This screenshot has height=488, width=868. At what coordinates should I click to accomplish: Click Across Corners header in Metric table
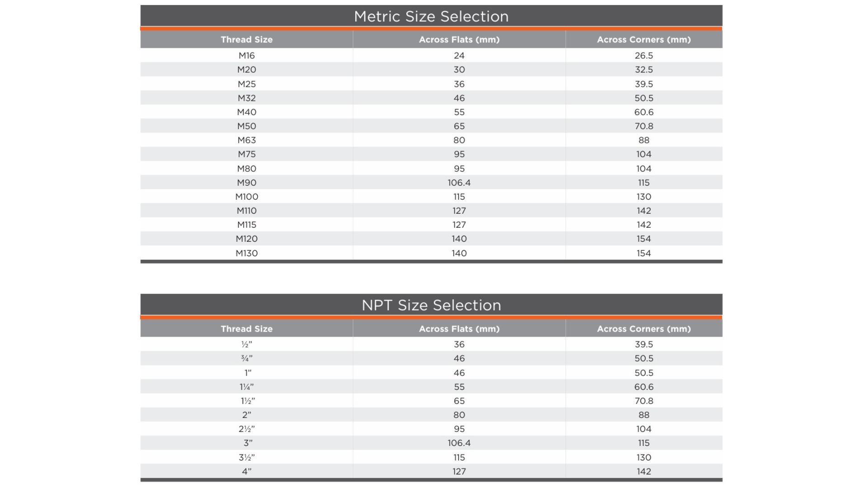pos(643,39)
